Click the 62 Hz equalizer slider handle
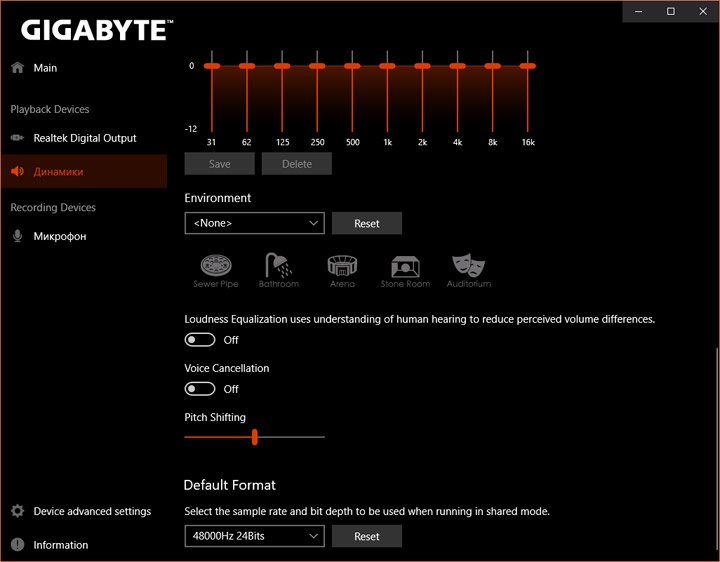Image resolution: width=720 pixels, height=562 pixels. (247, 66)
